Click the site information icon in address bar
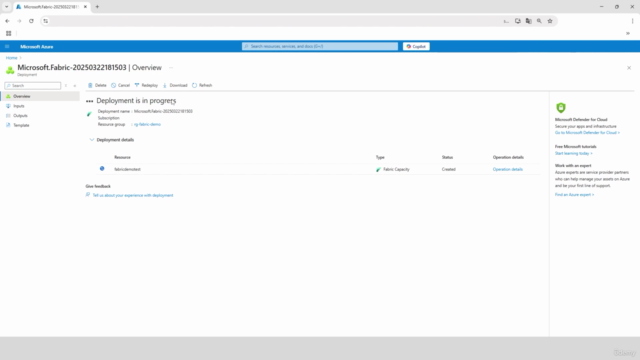Image resolution: width=640 pixels, height=360 pixels. click(x=45, y=21)
